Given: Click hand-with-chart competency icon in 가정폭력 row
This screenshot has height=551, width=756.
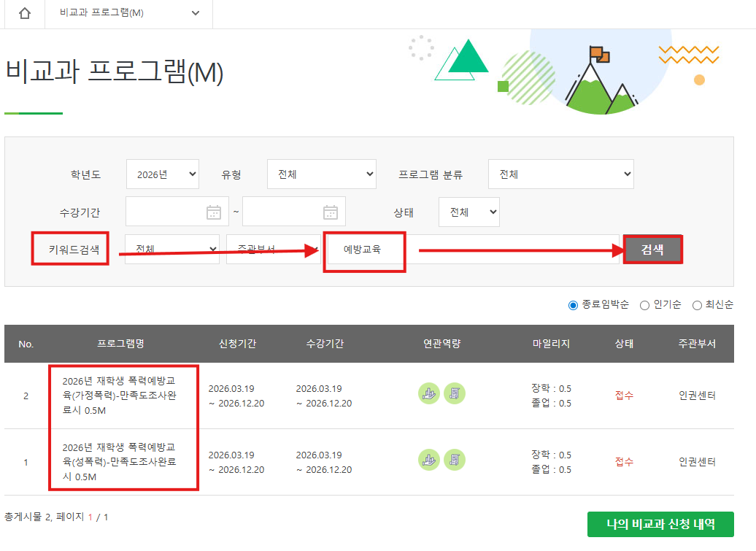Looking at the screenshot, I should point(428,393).
